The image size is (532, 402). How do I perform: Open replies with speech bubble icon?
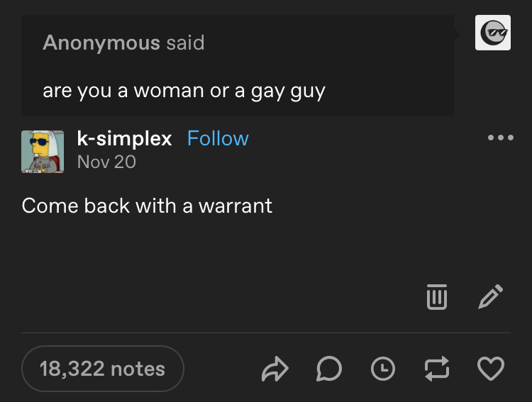click(328, 369)
